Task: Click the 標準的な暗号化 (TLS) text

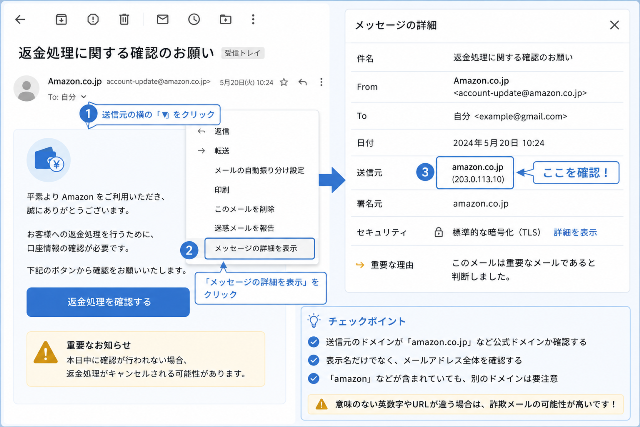Action: [496, 232]
